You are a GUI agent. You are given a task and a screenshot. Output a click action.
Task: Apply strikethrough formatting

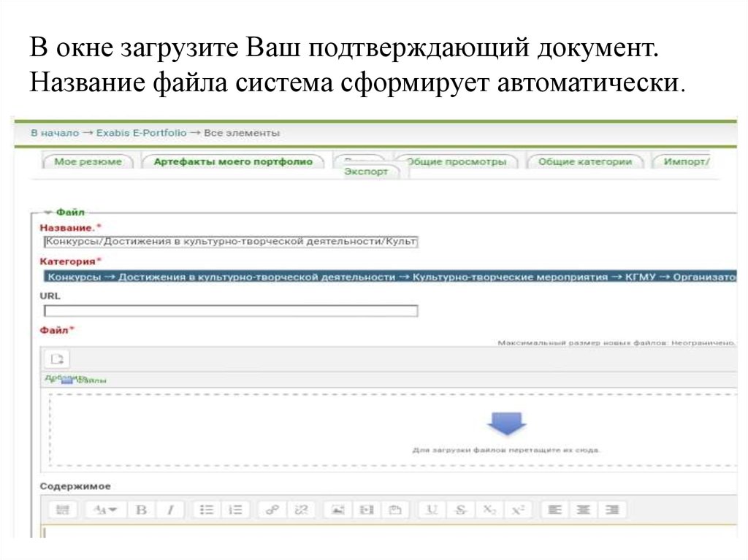pyautogui.click(x=460, y=510)
